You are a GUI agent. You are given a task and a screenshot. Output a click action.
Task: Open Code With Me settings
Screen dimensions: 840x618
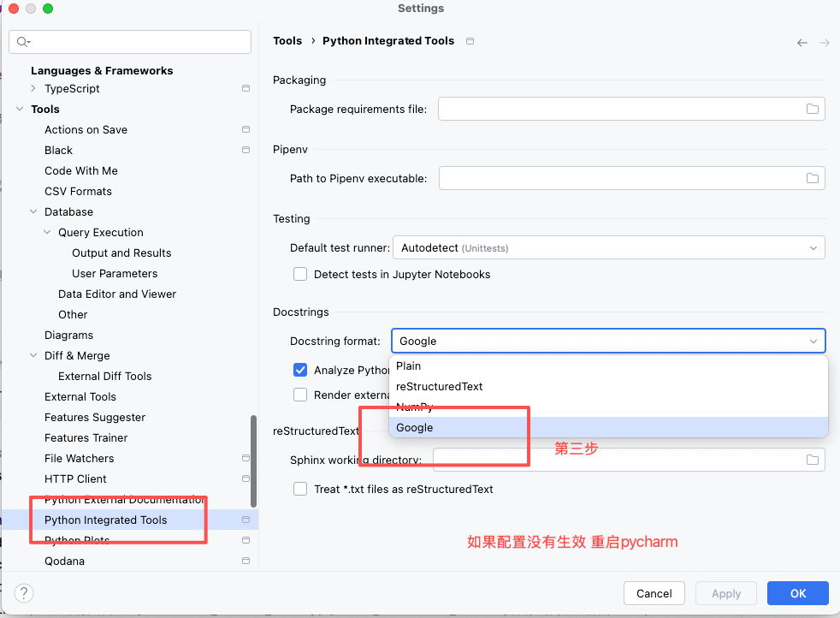pyautogui.click(x=81, y=170)
